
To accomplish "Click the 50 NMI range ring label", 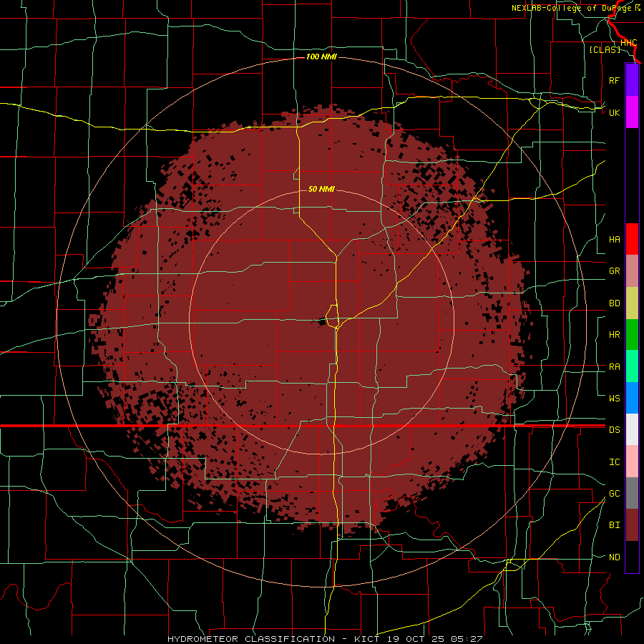I will (321, 189).
